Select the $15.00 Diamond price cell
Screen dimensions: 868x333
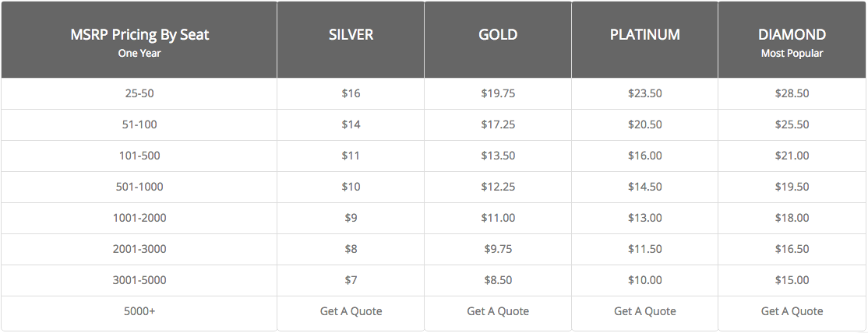pos(792,280)
